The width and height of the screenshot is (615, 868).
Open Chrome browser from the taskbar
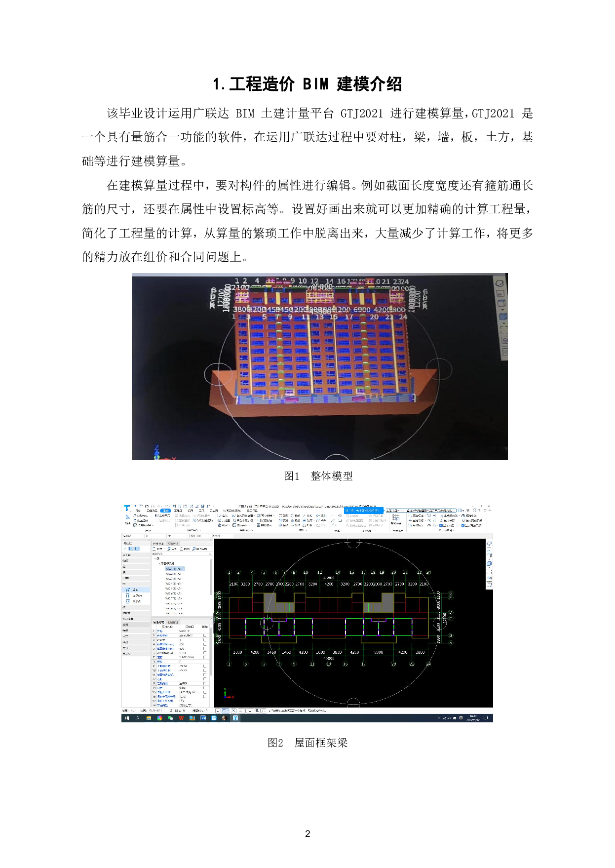point(159,718)
